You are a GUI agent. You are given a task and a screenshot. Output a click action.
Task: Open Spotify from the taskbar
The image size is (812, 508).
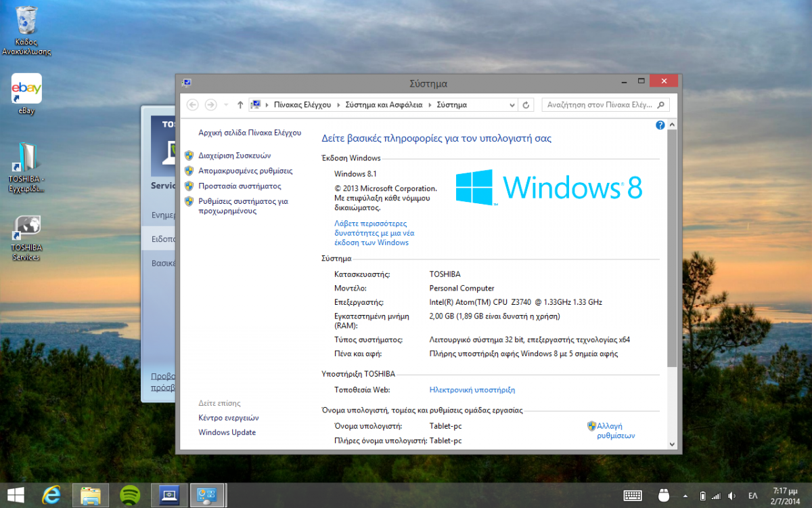130,495
